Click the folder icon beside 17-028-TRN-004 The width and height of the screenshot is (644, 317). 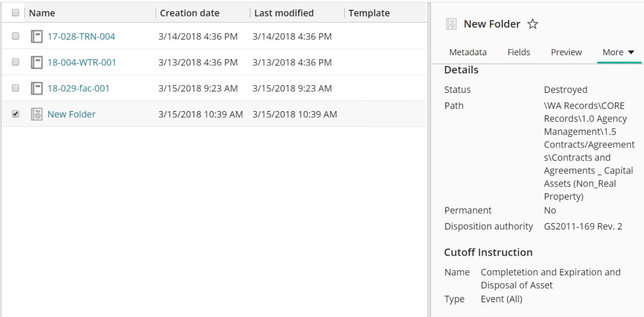pos(36,36)
